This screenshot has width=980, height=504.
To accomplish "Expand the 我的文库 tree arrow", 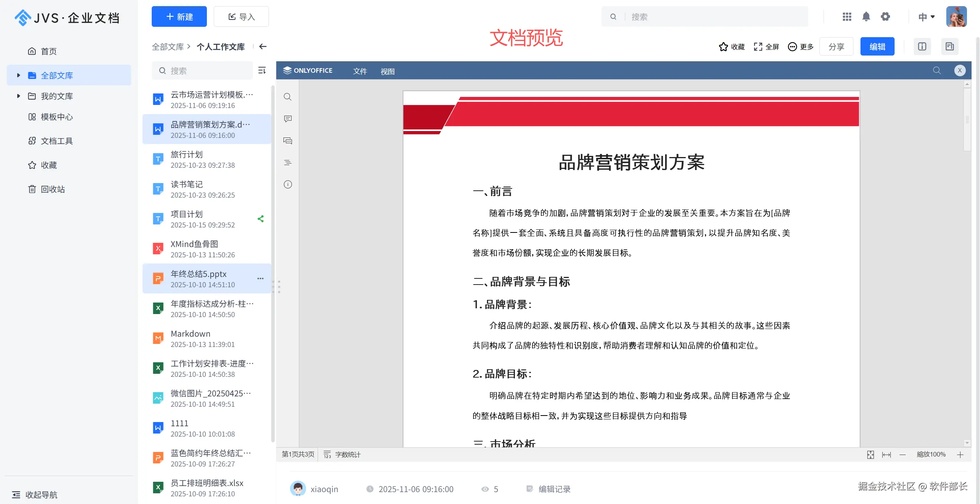I will [x=18, y=96].
